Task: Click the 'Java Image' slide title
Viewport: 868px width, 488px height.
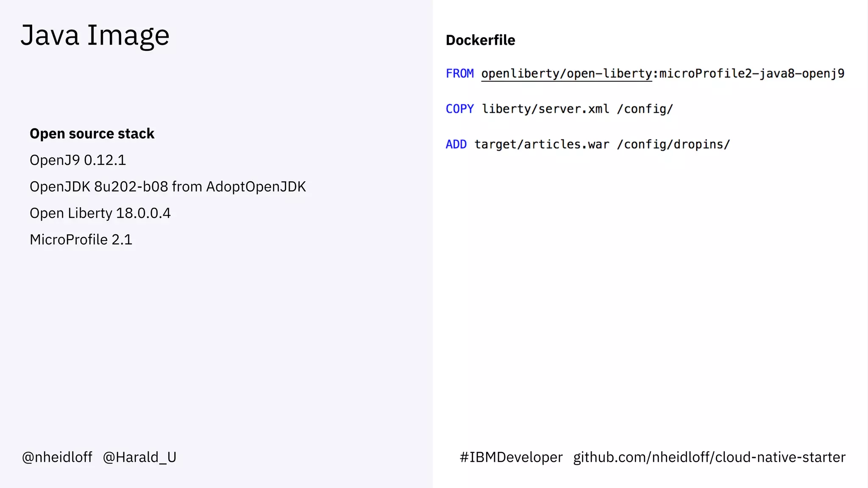Action: coord(95,36)
